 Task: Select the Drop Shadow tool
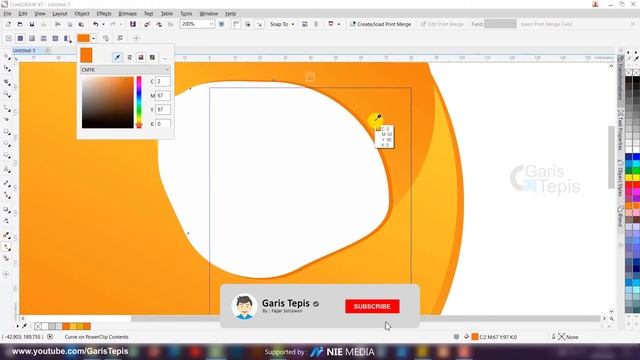pyautogui.click(x=7, y=209)
